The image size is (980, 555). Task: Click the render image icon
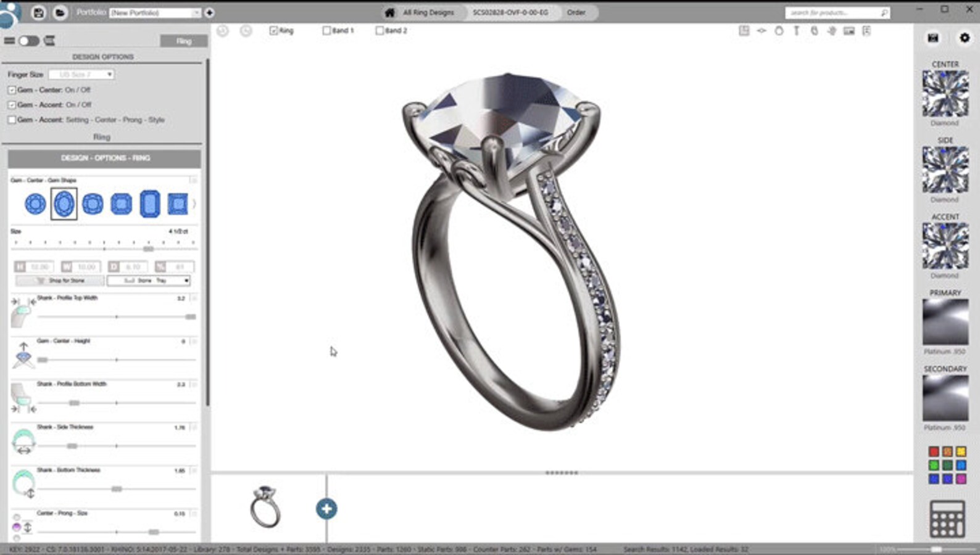point(849,30)
